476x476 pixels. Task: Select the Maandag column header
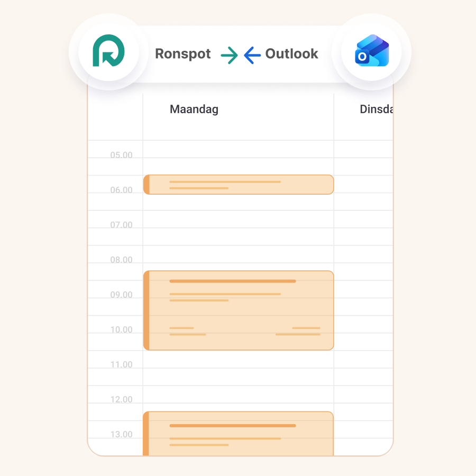194,109
